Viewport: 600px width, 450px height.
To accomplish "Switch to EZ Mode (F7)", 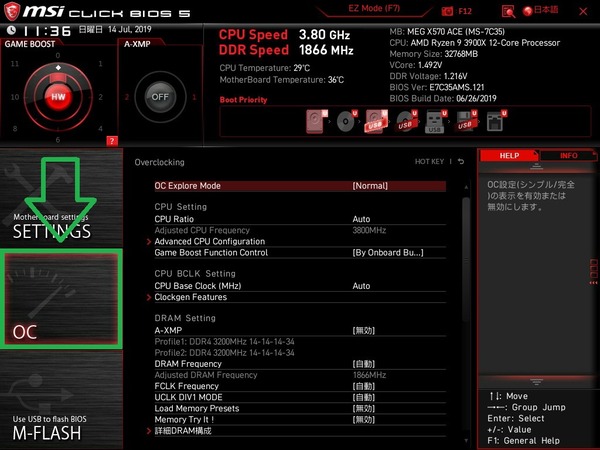I will 374,8.
